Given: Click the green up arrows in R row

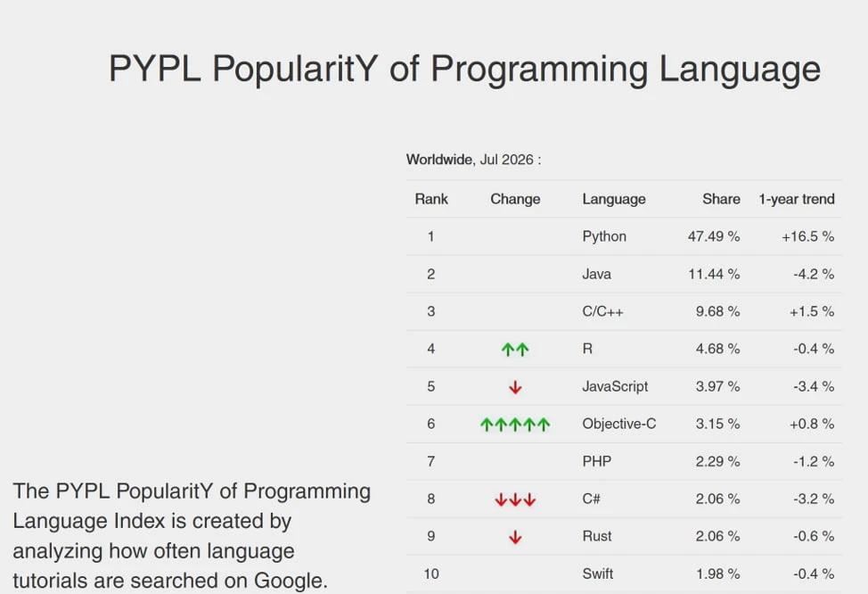Looking at the screenshot, I should tap(515, 349).
